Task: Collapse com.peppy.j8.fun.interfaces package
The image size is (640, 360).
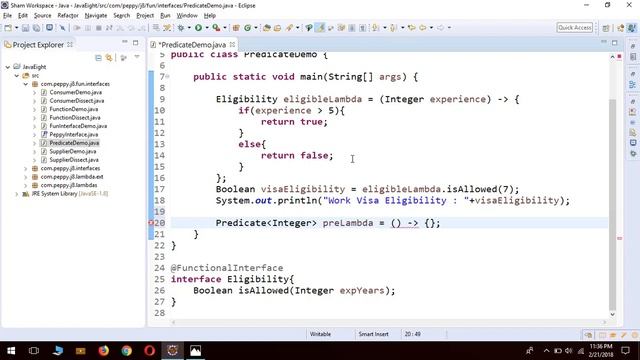Action: pos(26,84)
